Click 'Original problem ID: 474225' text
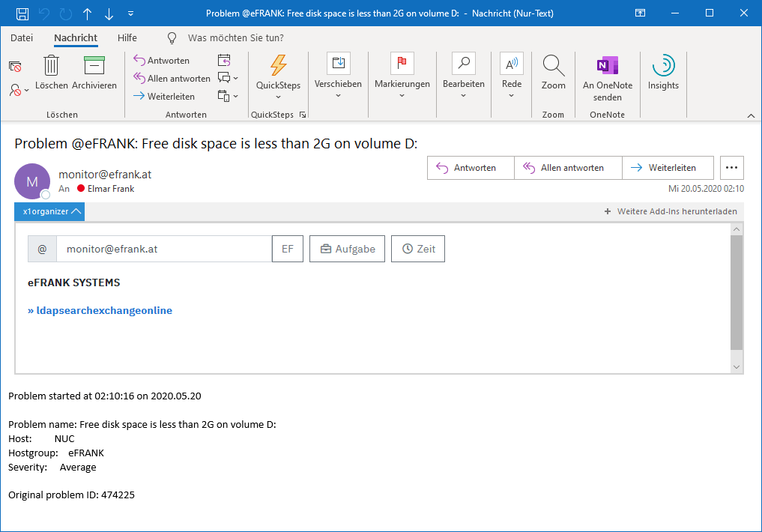 pyautogui.click(x=71, y=495)
